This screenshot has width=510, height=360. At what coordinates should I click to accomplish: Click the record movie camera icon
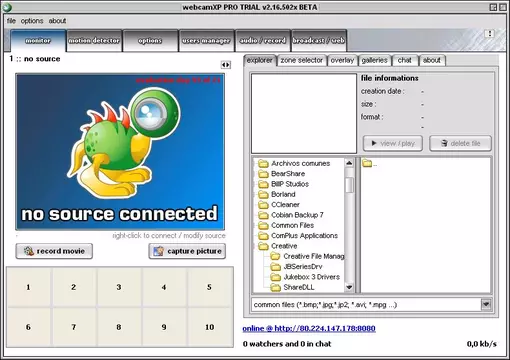tap(29, 251)
